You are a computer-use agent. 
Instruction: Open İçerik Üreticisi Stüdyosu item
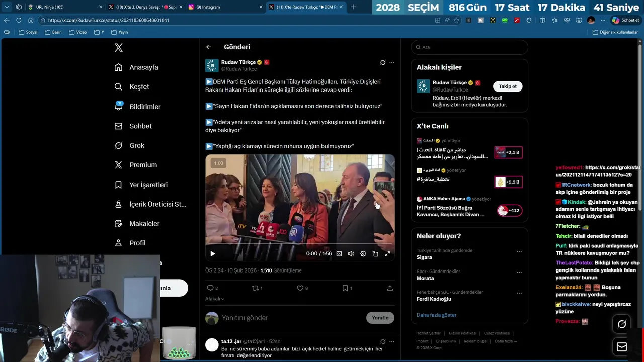[150, 204]
